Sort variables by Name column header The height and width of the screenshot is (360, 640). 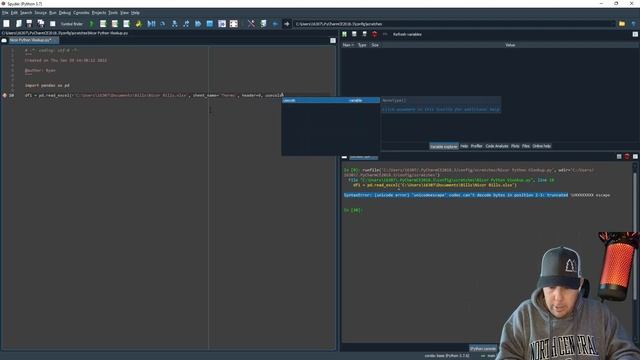(x=348, y=45)
